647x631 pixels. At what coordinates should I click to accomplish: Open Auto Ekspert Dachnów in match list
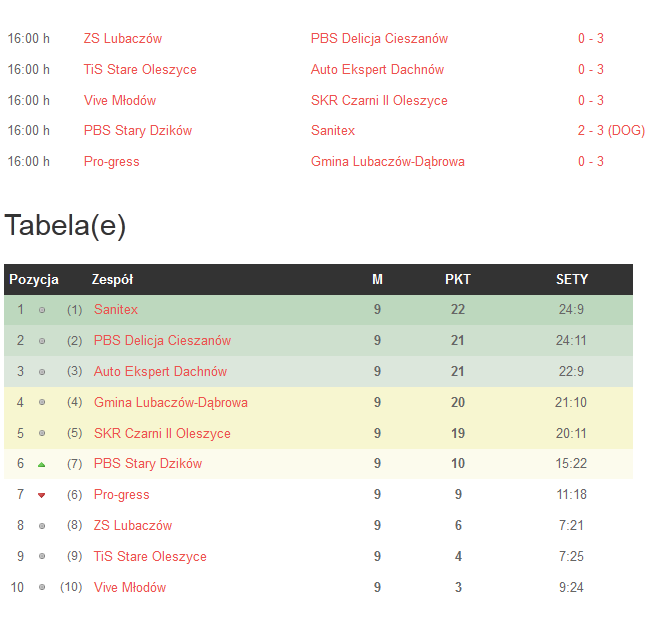tap(377, 70)
